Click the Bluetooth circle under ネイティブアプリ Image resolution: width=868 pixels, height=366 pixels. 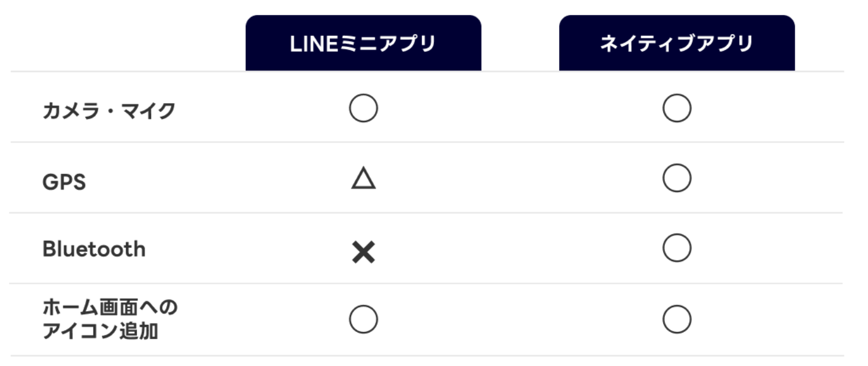(676, 248)
